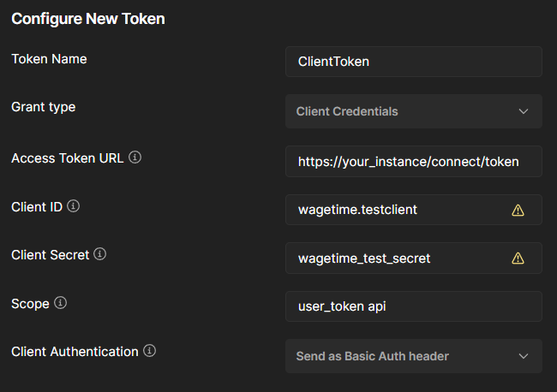Click the Client Secret field with wagetime_test_secret
The image size is (557, 392).
click(414, 258)
